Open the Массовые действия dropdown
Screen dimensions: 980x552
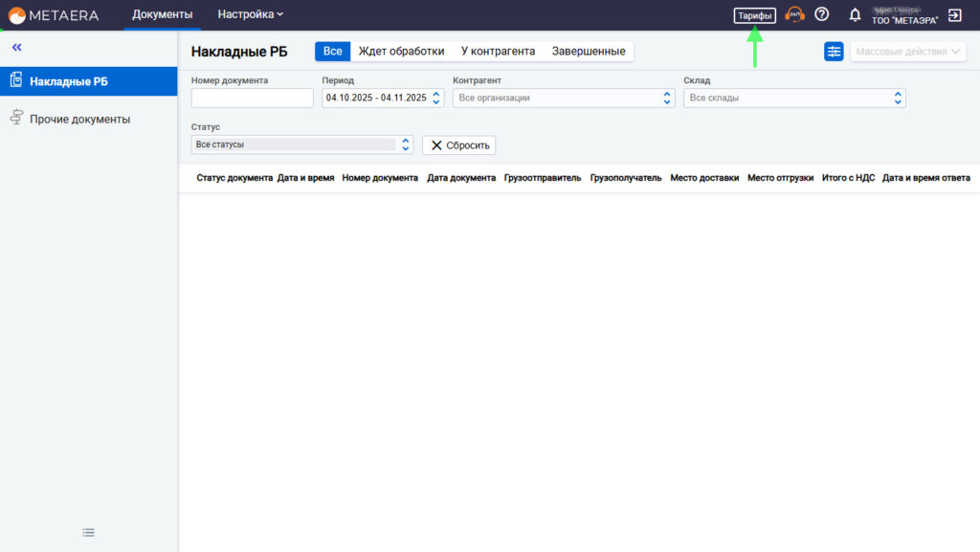click(907, 52)
